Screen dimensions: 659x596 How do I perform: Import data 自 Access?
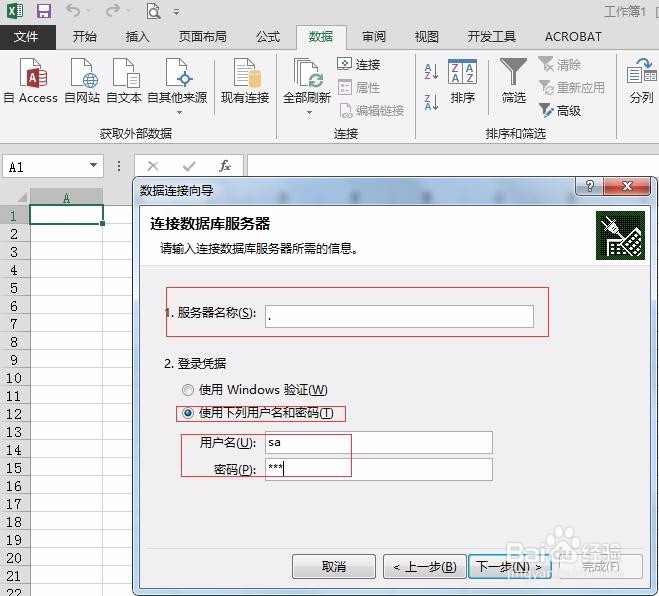(x=31, y=81)
